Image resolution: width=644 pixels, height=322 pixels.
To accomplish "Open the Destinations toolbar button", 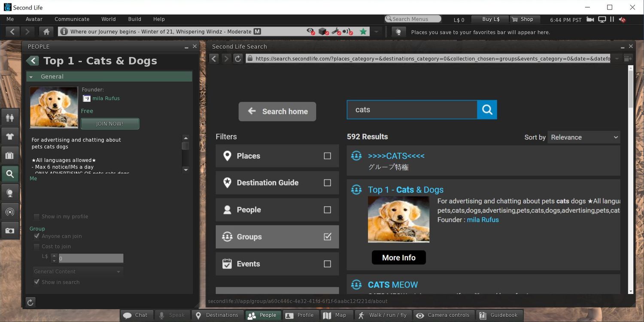I will tap(217, 315).
